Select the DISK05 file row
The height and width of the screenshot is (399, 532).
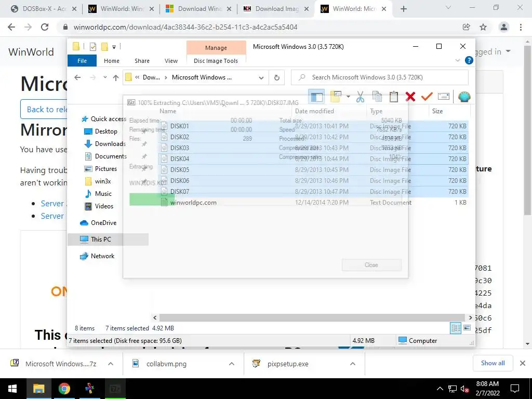313,170
